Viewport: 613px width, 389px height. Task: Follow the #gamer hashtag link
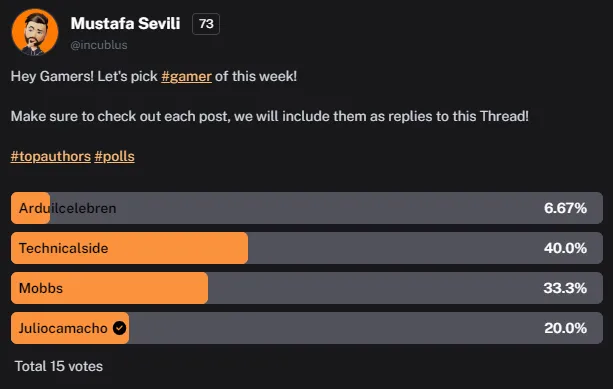pyautogui.click(x=186, y=76)
